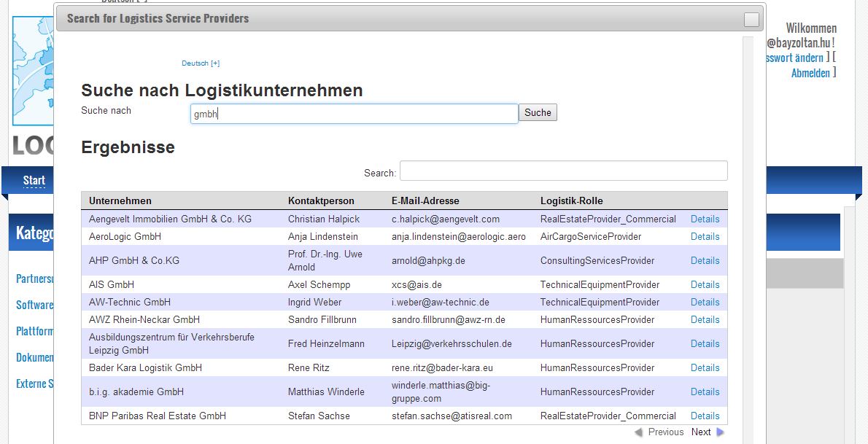Click company 'Aengevelt Immobilien GmbH & Co. KG'

coord(170,219)
